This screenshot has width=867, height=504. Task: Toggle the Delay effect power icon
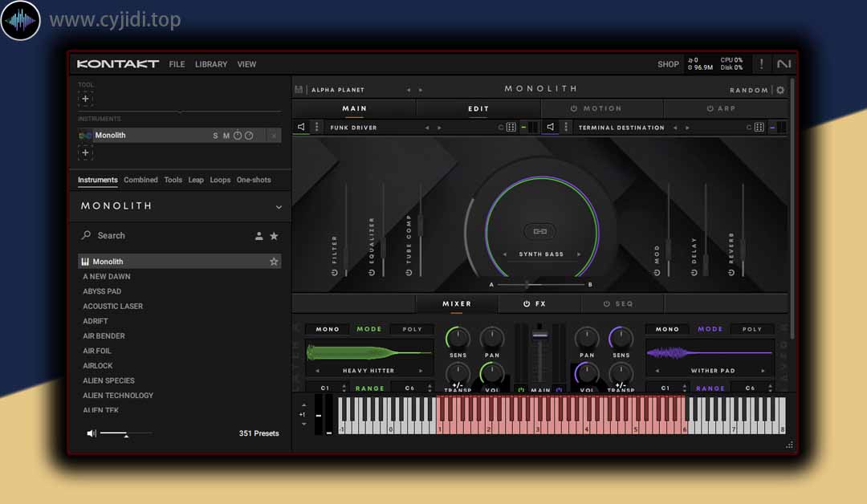click(694, 272)
